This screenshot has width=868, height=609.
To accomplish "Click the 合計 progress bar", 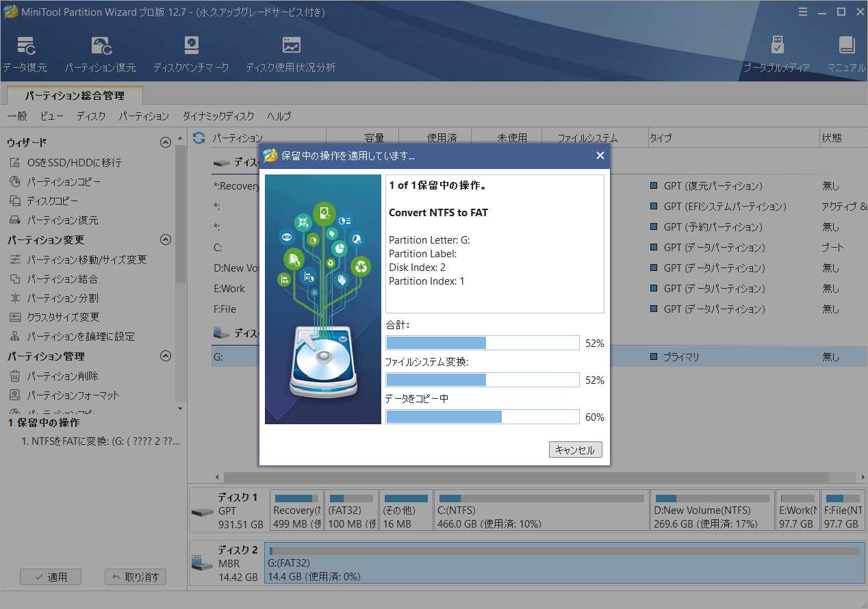I will pos(483,343).
